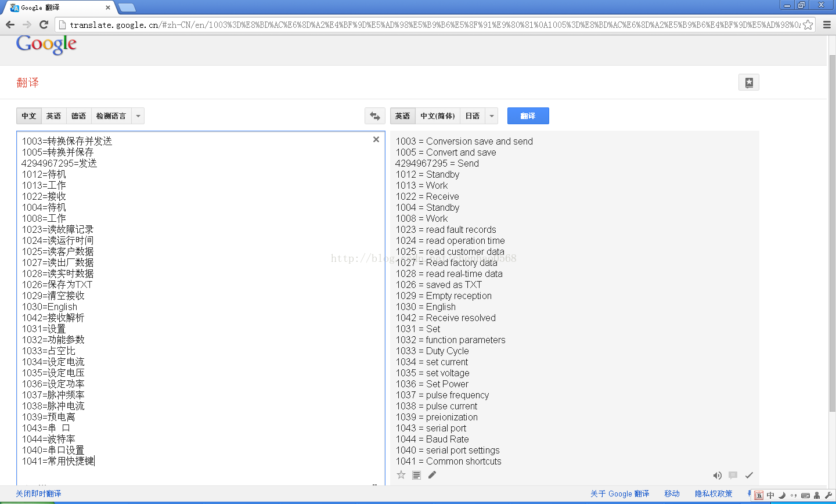
Task: Click source line '1030=English'
Action: coord(49,307)
